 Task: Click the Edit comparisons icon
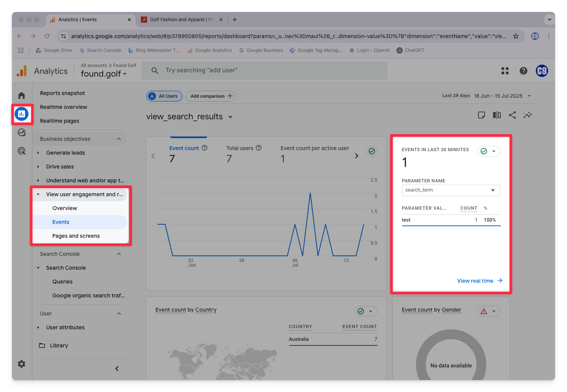coord(497,115)
